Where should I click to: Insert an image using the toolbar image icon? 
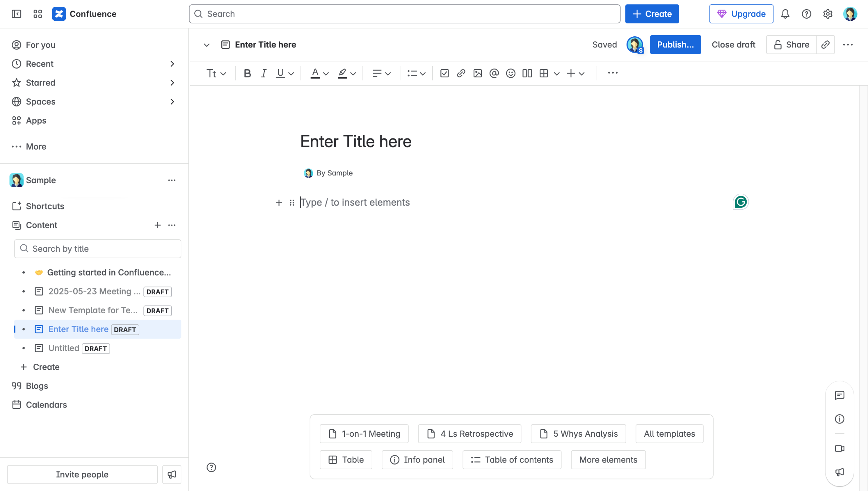tap(477, 73)
